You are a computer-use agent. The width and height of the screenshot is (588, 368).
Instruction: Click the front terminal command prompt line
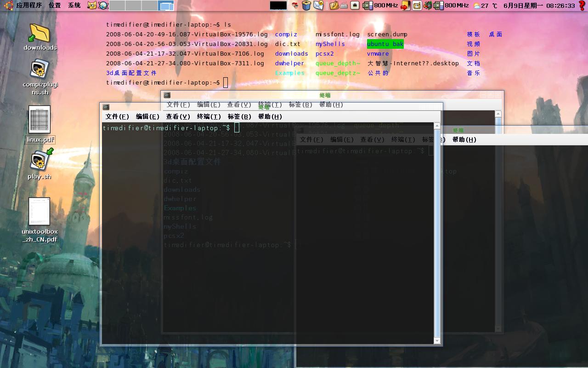171,128
